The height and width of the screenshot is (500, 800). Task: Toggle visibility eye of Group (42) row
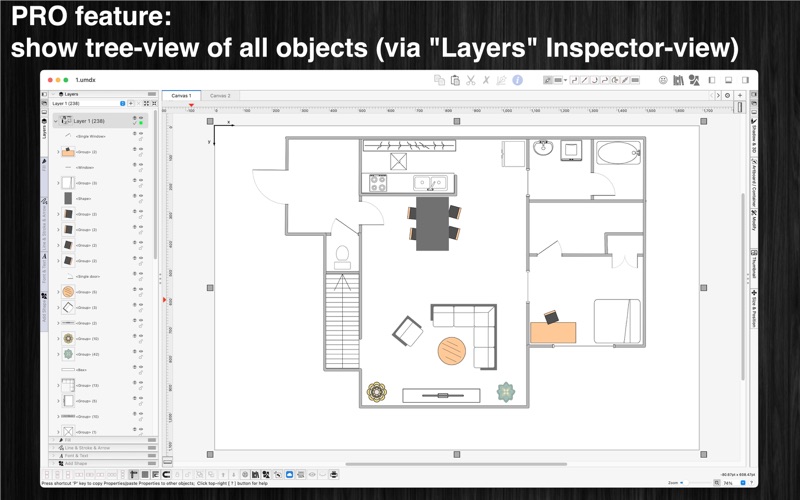(141, 351)
